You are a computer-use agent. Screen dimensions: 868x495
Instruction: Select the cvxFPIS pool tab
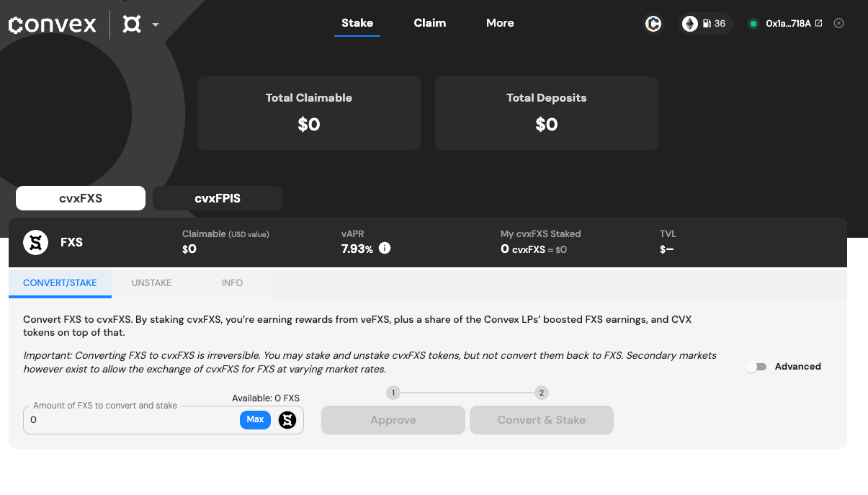[x=218, y=198]
